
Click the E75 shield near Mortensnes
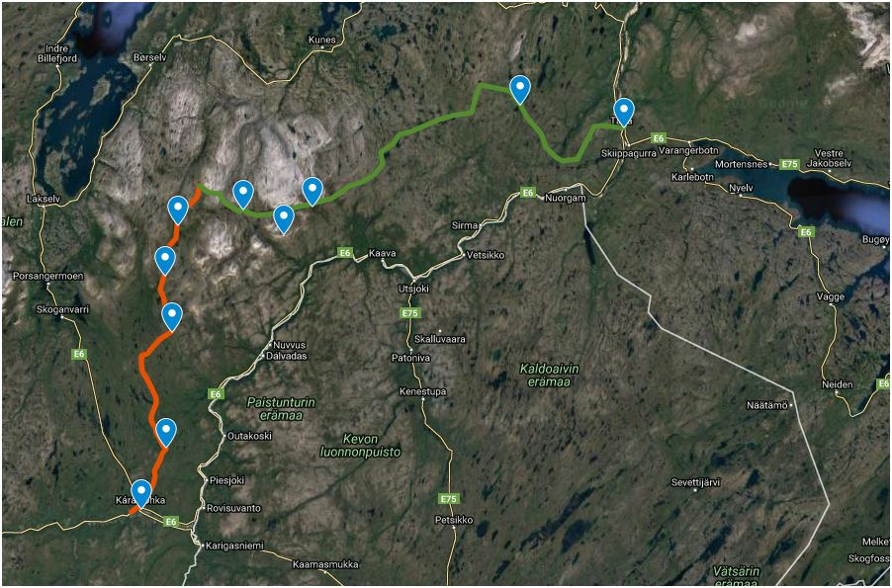(x=789, y=164)
